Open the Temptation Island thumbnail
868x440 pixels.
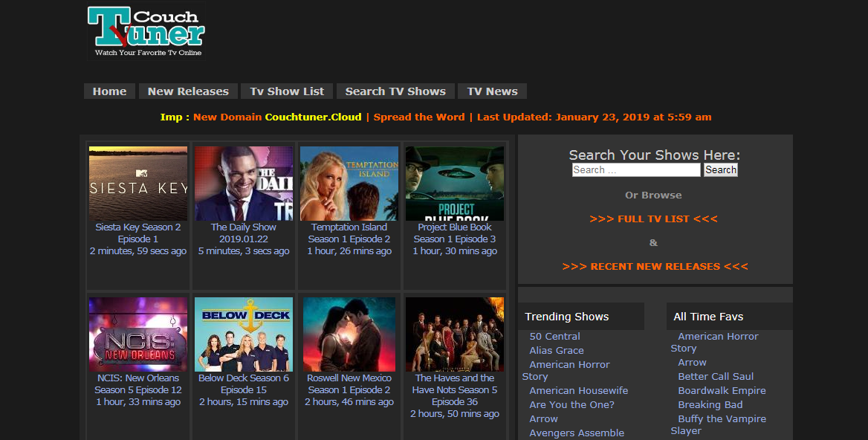pos(349,183)
